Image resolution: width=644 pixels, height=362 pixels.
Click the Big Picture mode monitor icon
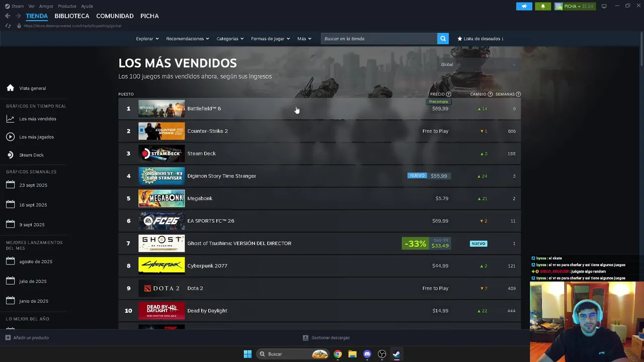tap(604, 6)
